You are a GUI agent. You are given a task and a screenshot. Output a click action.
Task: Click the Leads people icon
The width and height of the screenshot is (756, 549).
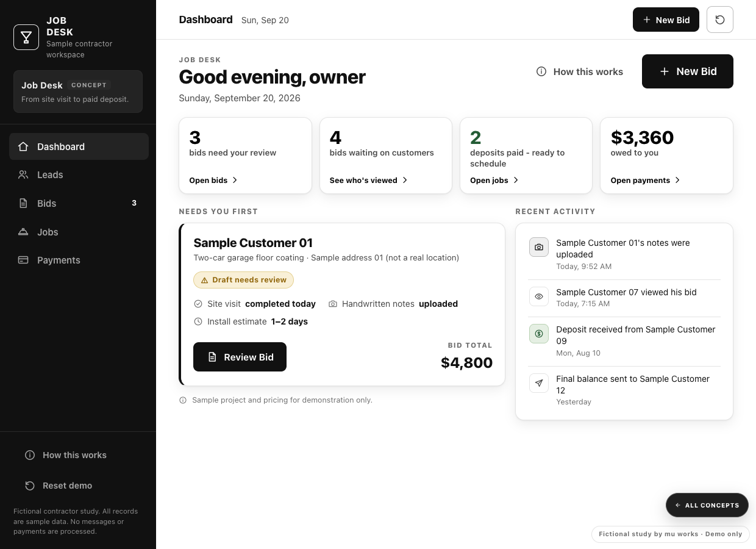pyautogui.click(x=23, y=174)
